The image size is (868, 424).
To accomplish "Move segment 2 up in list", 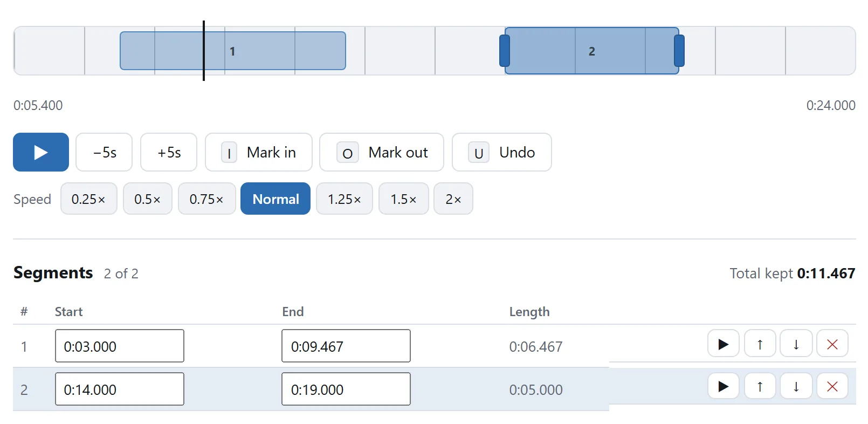I will pos(760,386).
